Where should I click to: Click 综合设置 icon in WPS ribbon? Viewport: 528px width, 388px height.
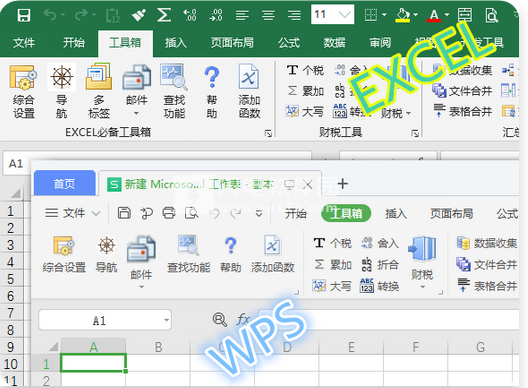[x=64, y=246]
